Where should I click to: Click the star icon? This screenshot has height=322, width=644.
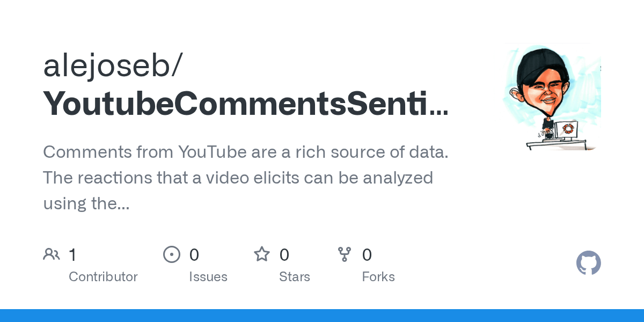(x=262, y=254)
